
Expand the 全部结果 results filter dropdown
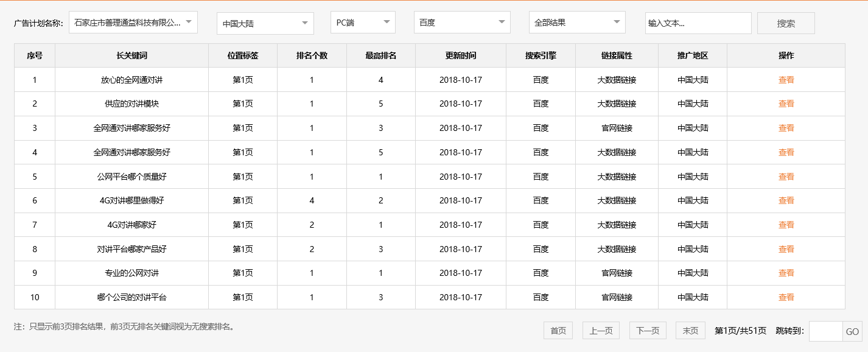[x=576, y=23]
